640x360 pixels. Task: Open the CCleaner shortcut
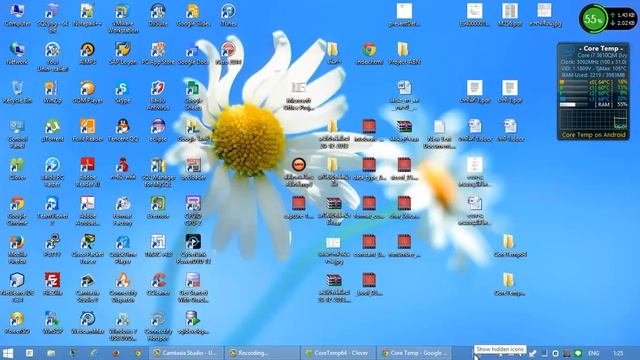click(x=158, y=284)
